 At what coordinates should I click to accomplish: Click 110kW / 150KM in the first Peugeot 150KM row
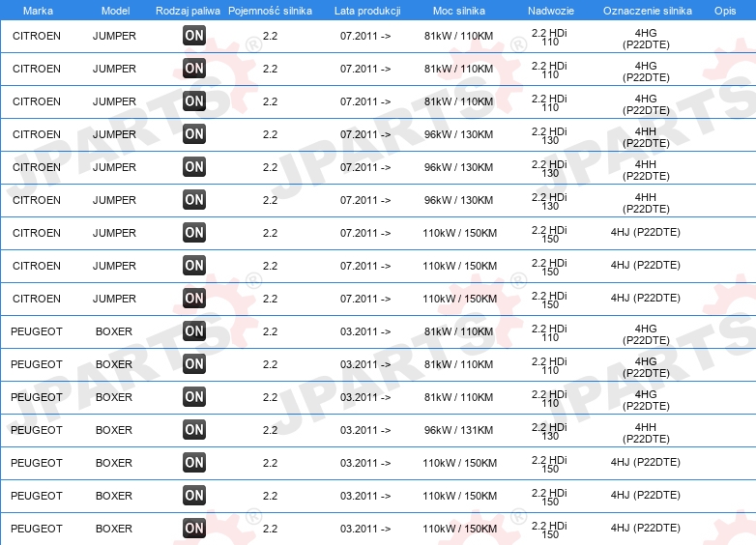459,463
